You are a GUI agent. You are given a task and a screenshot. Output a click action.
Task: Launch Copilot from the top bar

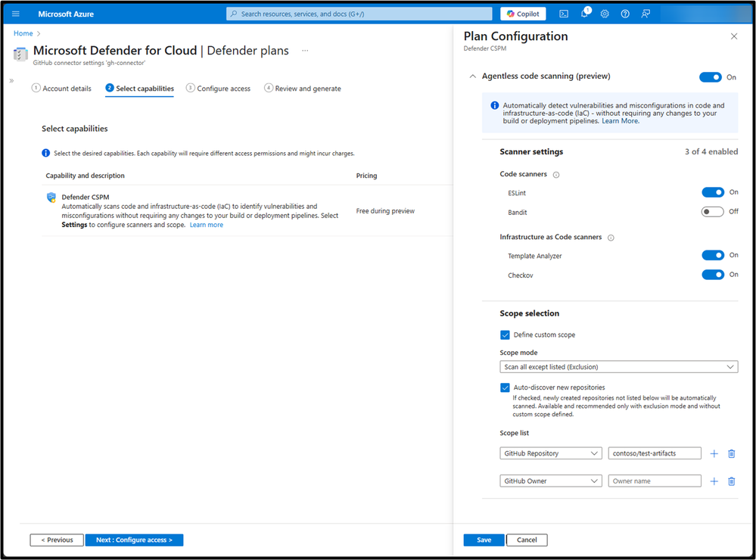(523, 14)
